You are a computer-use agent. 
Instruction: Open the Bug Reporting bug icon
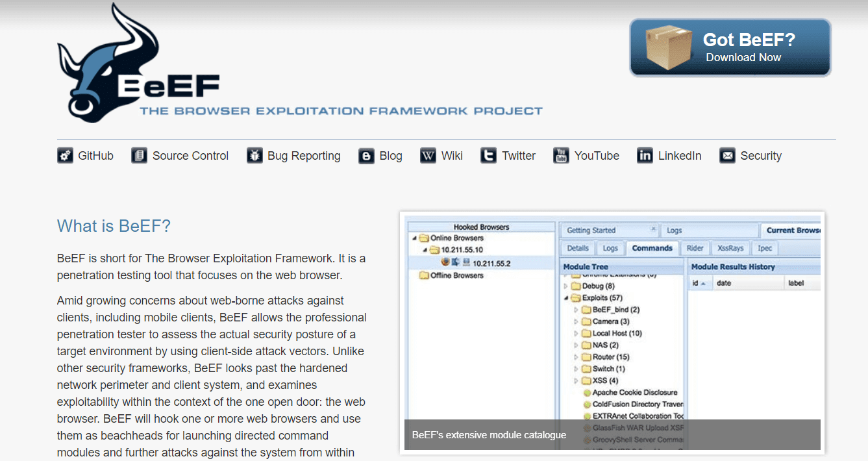pyautogui.click(x=254, y=156)
